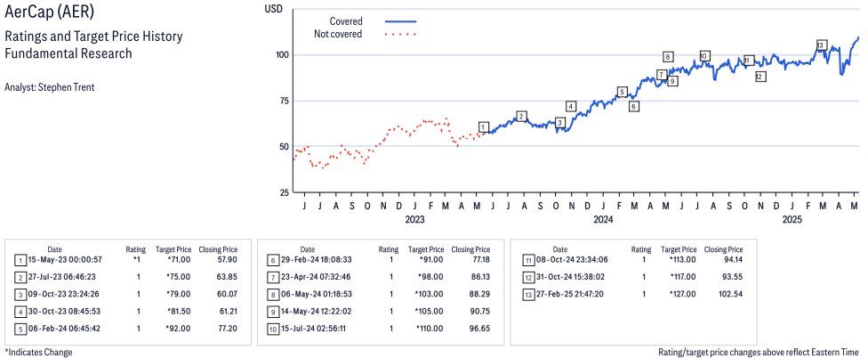Click the '2024' year label on the axis
Viewport: 868px width, 358px height.
(x=603, y=220)
